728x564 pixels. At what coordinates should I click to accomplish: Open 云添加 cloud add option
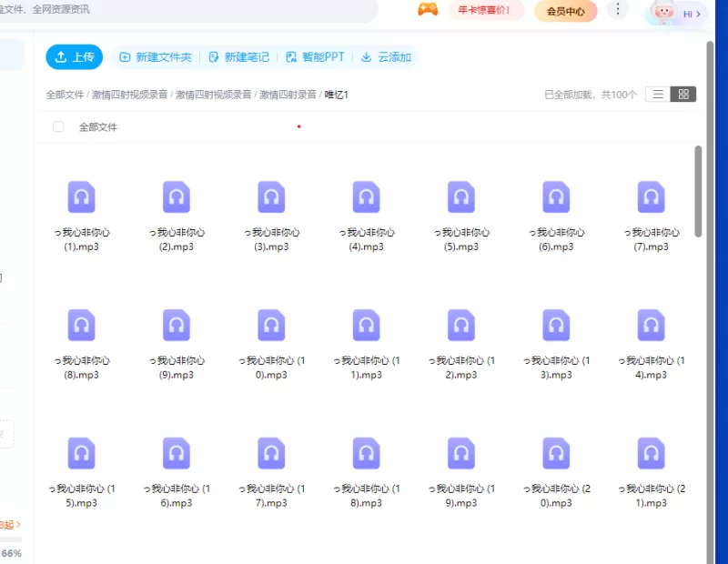pos(386,57)
